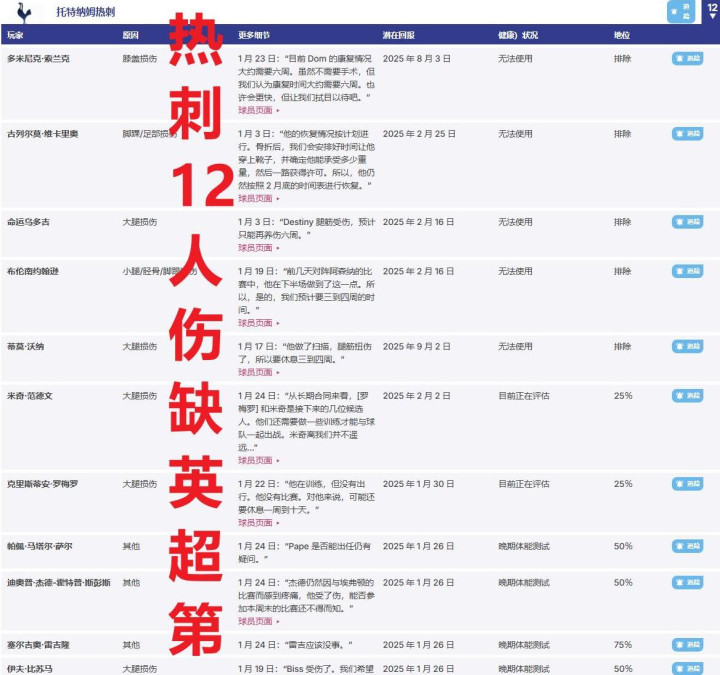Click follow button for 多米尼克·索兰克 row
This screenshot has height=675, width=720.
(687, 58)
